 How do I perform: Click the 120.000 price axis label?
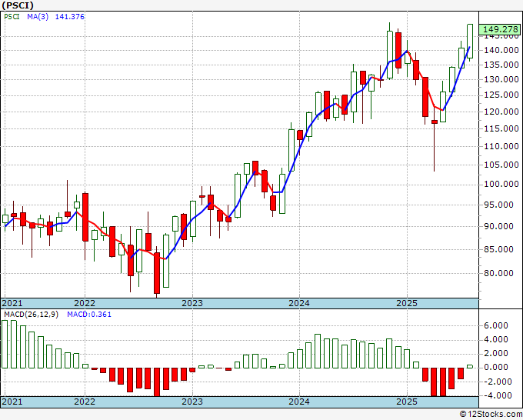coord(501,112)
